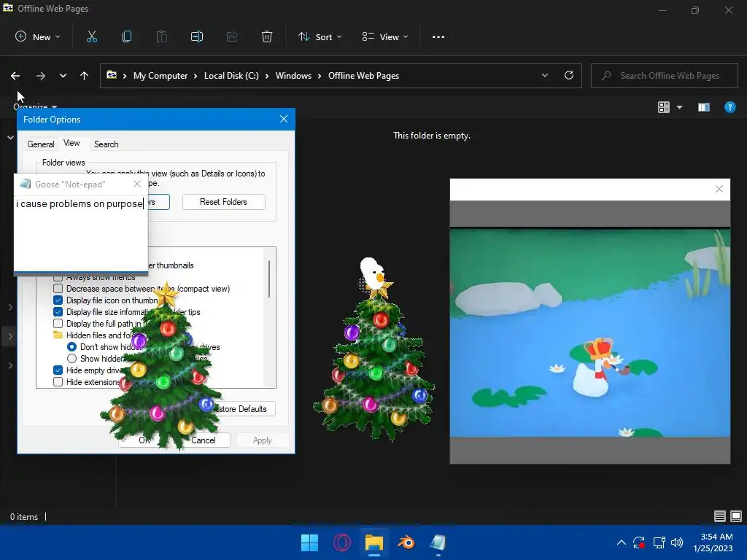The width and height of the screenshot is (747, 560).
Task: Open the view layout dropdown arrow
Action: tap(679, 107)
